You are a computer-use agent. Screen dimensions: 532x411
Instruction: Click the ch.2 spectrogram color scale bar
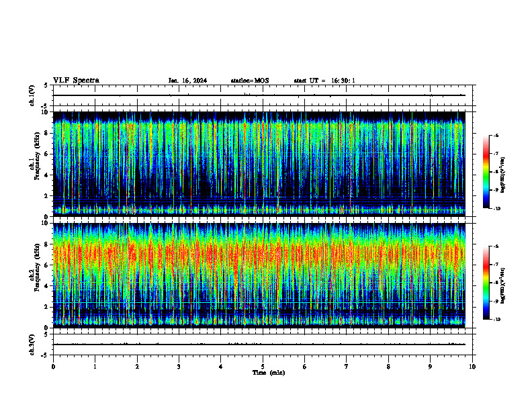point(486,283)
